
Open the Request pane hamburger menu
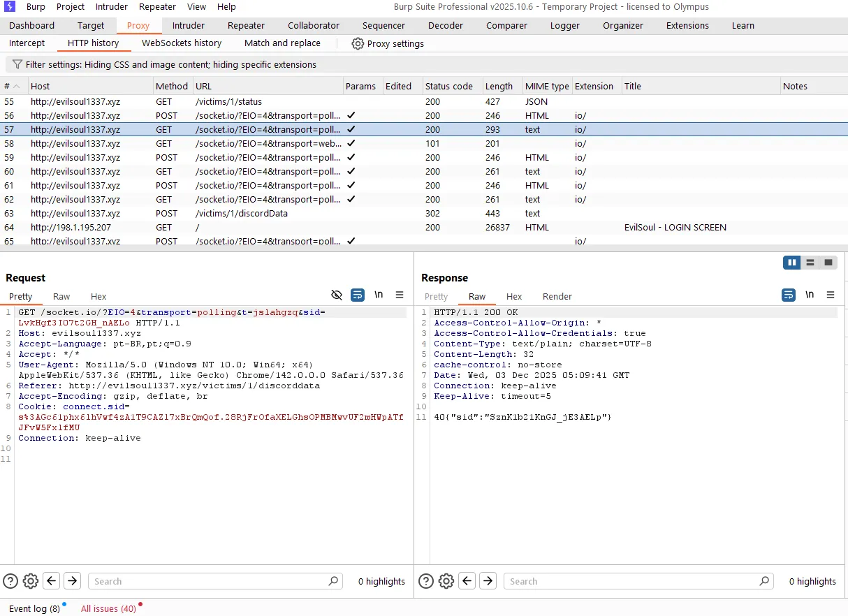point(400,295)
